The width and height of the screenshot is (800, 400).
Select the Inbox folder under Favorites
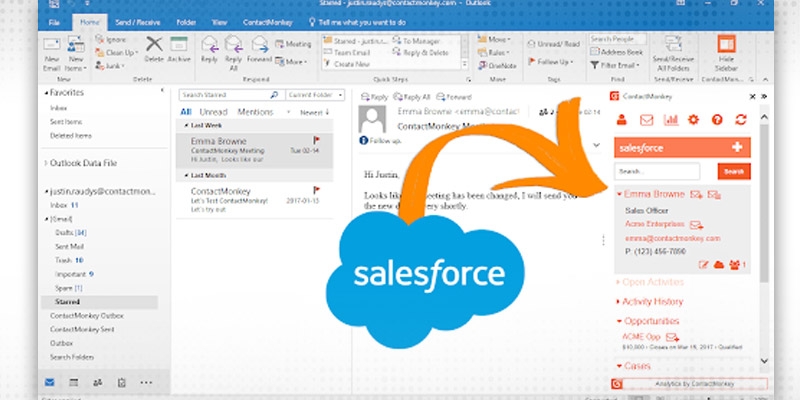(58, 108)
